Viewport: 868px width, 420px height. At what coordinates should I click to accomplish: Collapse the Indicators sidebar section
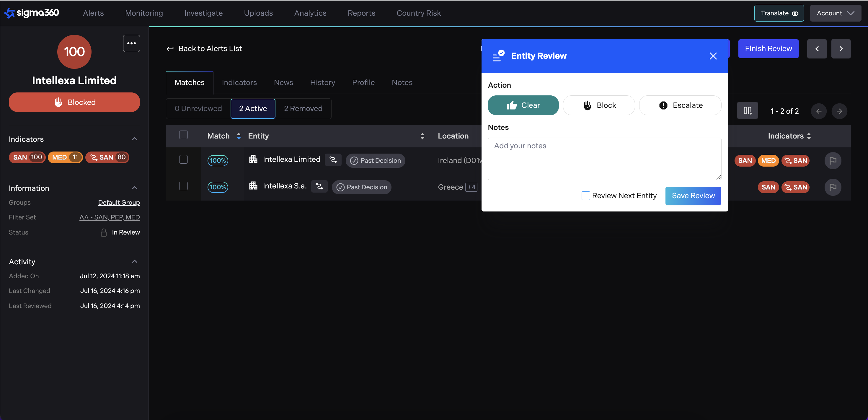pyautogui.click(x=134, y=139)
